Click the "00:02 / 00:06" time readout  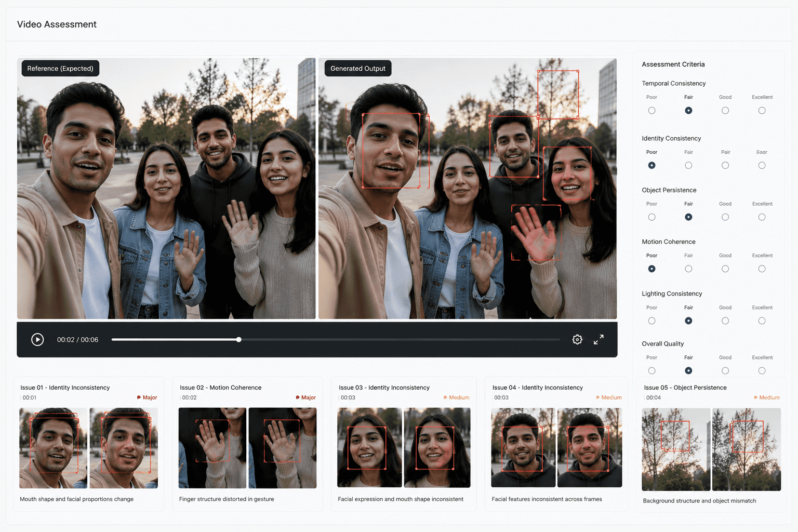pyautogui.click(x=77, y=340)
